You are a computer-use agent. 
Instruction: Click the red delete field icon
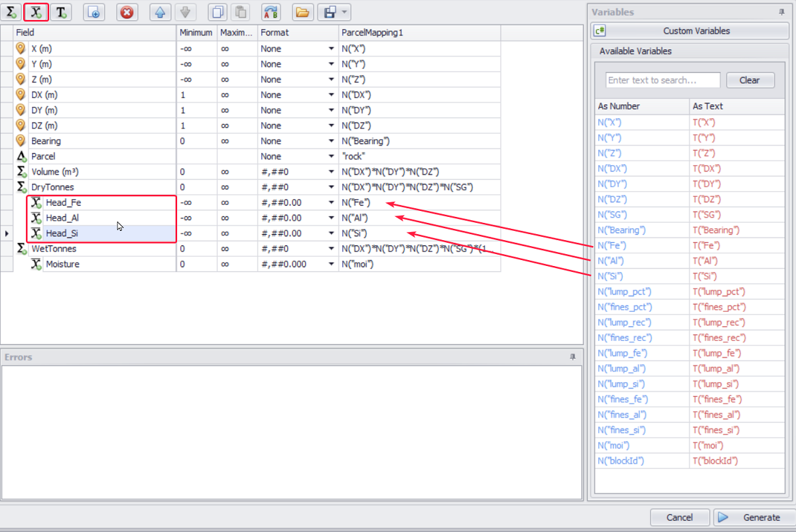click(x=127, y=12)
